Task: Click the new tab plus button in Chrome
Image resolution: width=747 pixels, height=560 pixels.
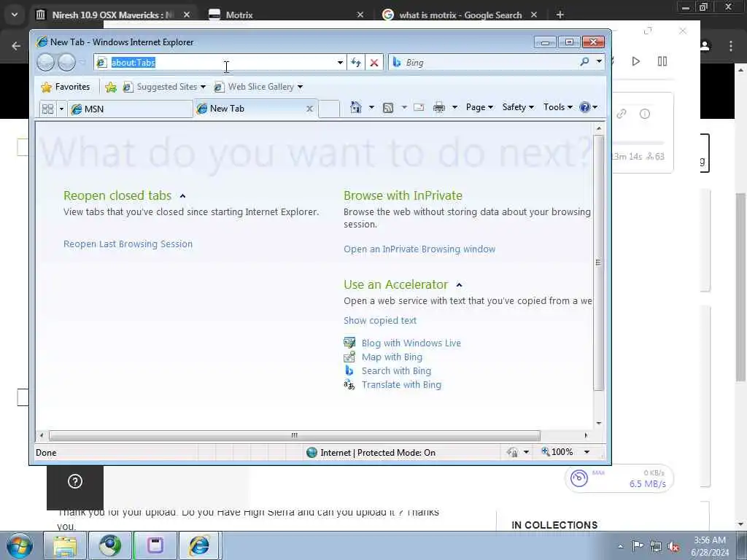Action: tap(560, 15)
